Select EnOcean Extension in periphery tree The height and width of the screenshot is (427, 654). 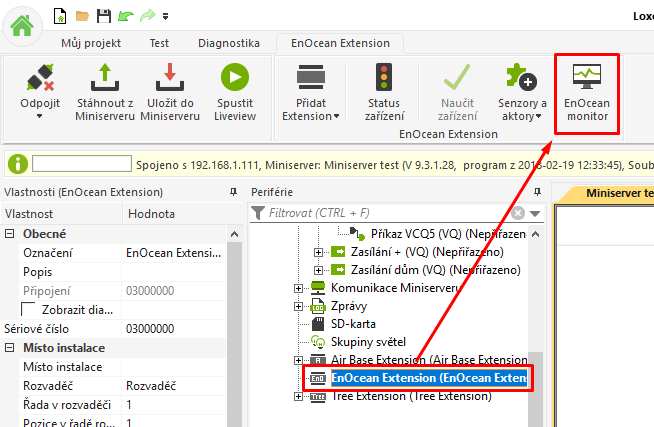coord(429,378)
